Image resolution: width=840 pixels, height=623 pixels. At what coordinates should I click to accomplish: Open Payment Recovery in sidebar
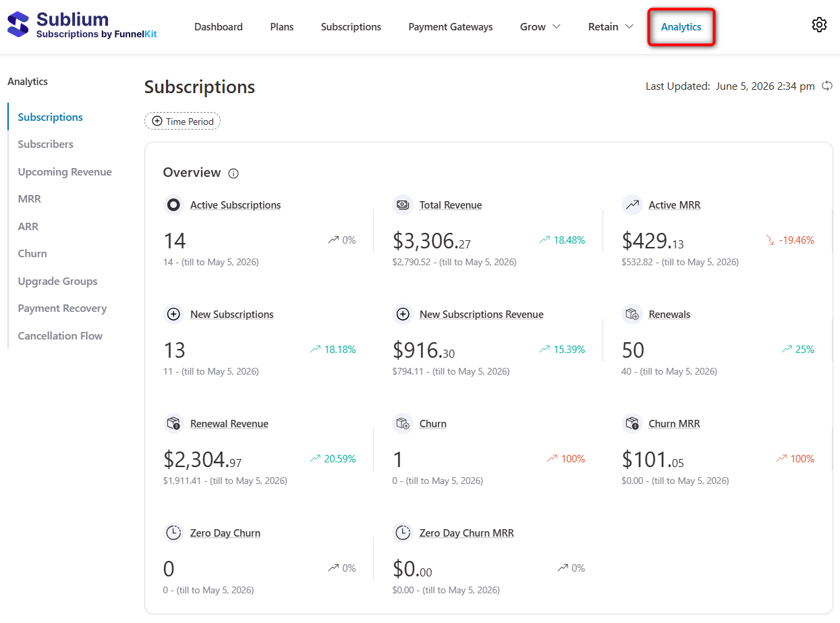(x=62, y=308)
